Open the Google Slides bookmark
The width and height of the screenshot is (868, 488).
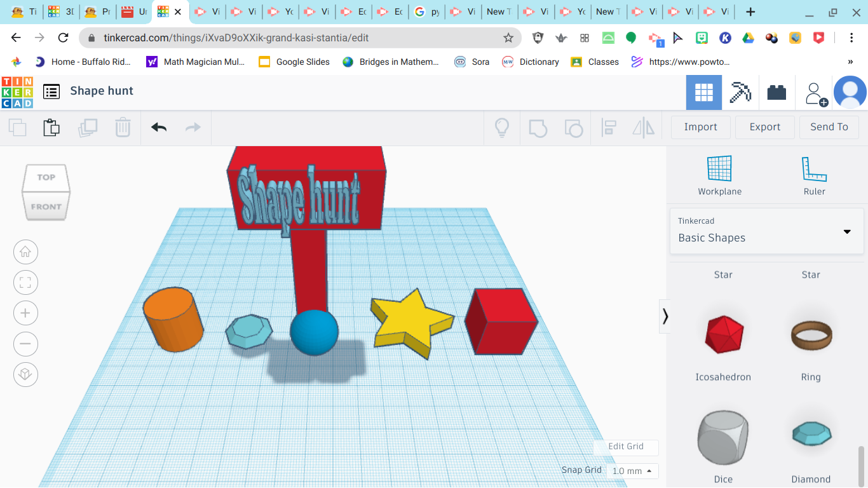point(294,62)
